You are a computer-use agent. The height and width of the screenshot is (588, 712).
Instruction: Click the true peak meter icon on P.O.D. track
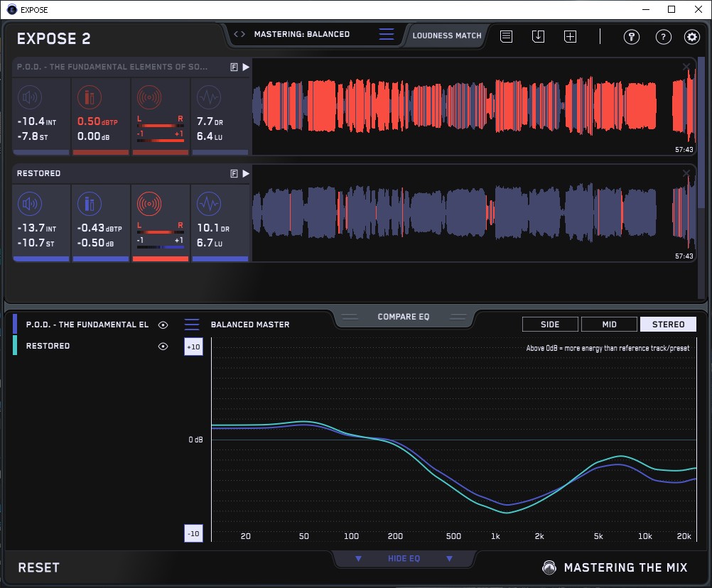point(89,97)
